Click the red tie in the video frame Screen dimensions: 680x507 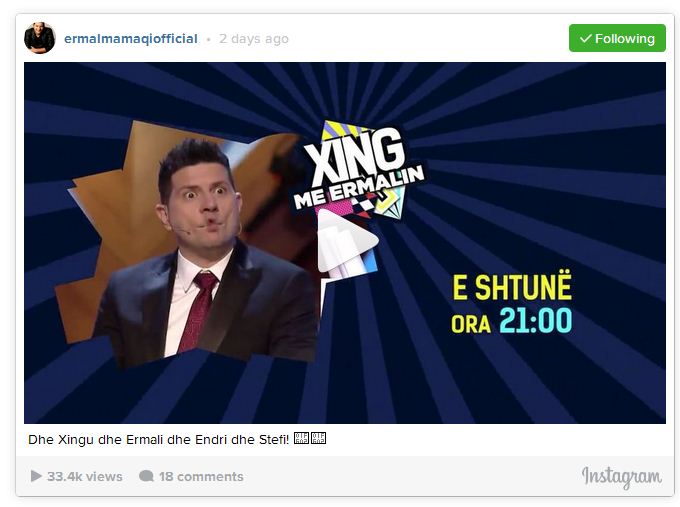197,311
